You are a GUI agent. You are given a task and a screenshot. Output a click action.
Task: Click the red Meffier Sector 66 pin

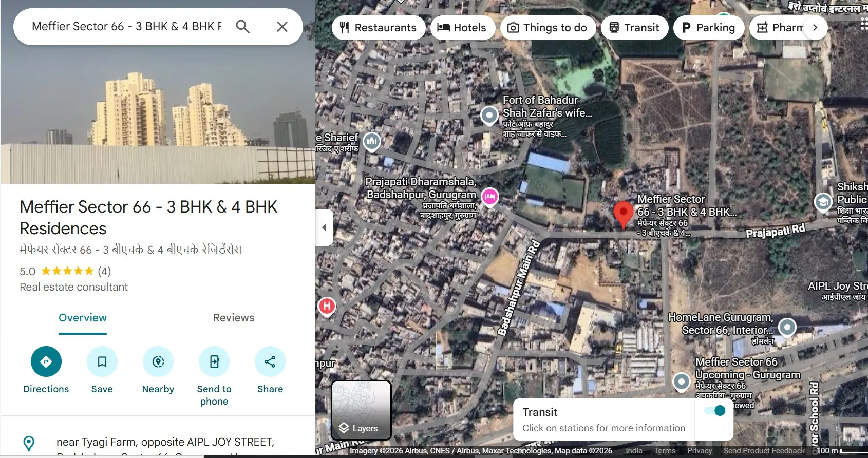623,215
